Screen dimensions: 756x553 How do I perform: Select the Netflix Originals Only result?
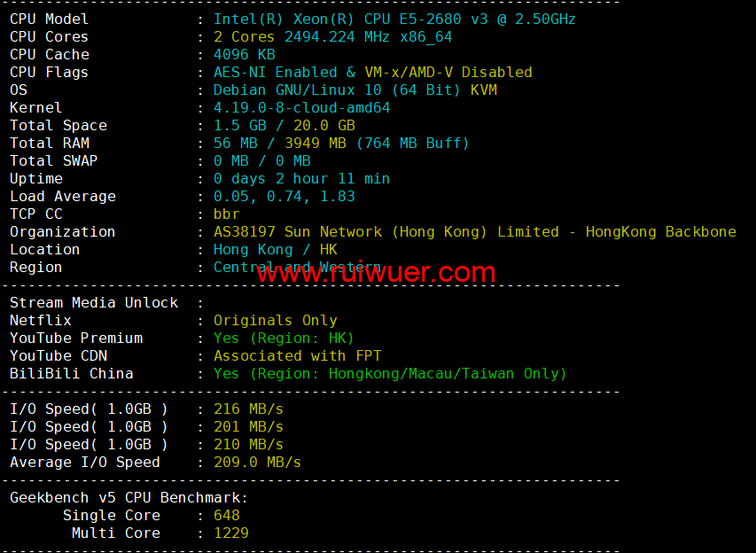pyautogui.click(x=276, y=321)
